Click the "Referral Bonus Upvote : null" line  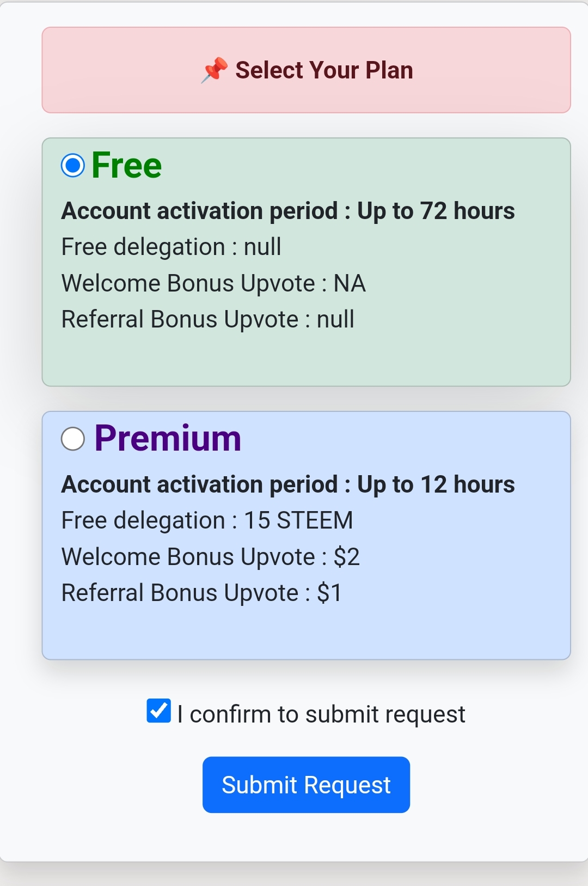coord(208,319)
